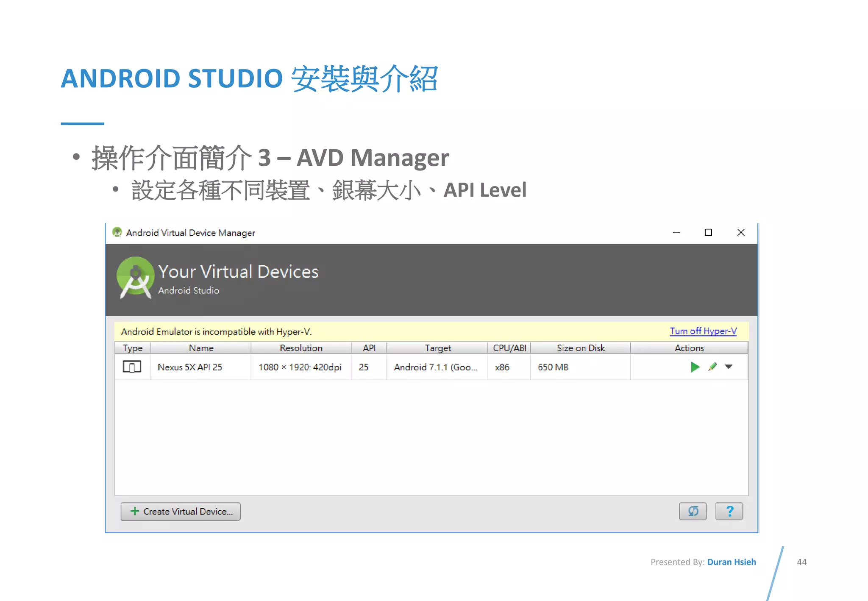Click the Target column header

(x=437, y=348)
